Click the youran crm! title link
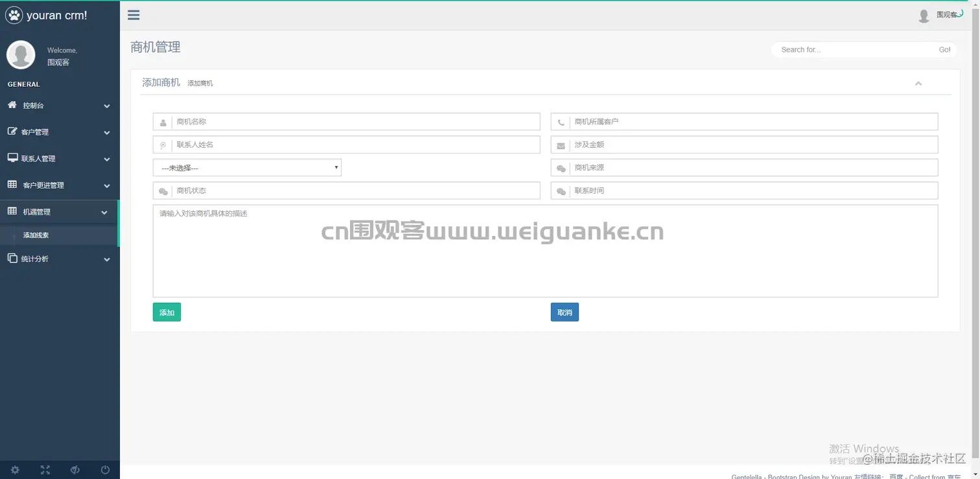The width and height of the screenshot is (980, 479). 57,16
